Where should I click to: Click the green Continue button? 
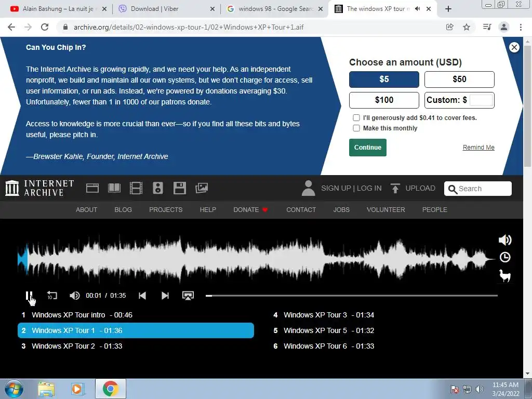(368, 147)
